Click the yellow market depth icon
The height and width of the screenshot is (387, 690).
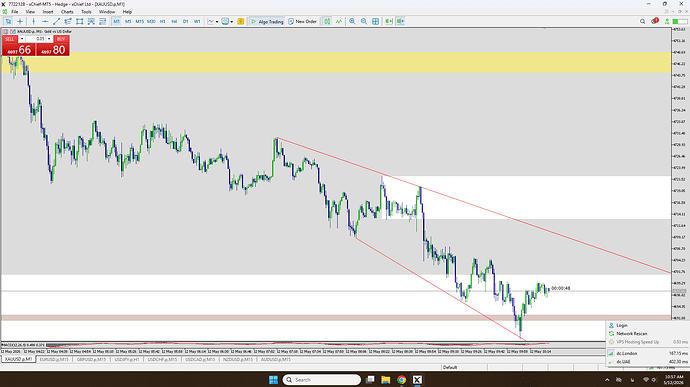(x=241, y=21)
